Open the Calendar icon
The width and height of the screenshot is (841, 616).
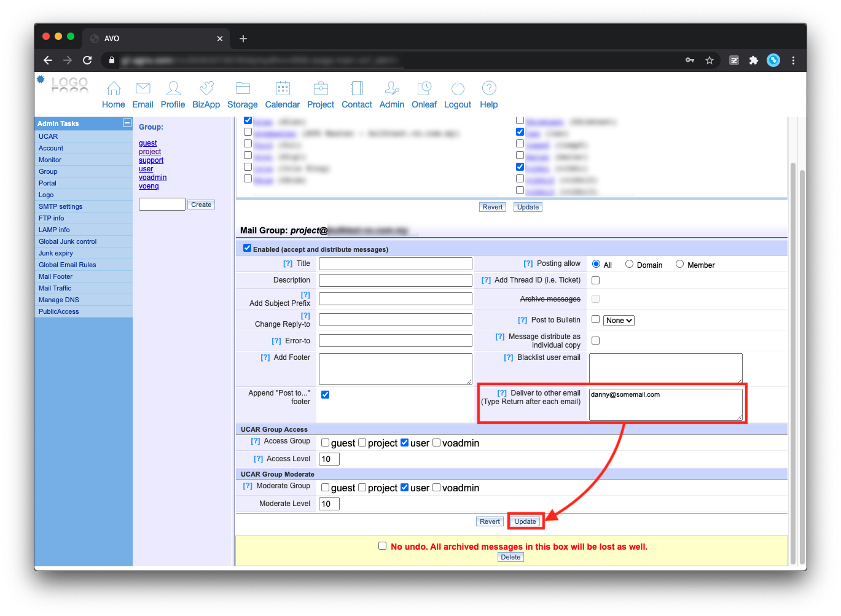[x=283, y=88]
